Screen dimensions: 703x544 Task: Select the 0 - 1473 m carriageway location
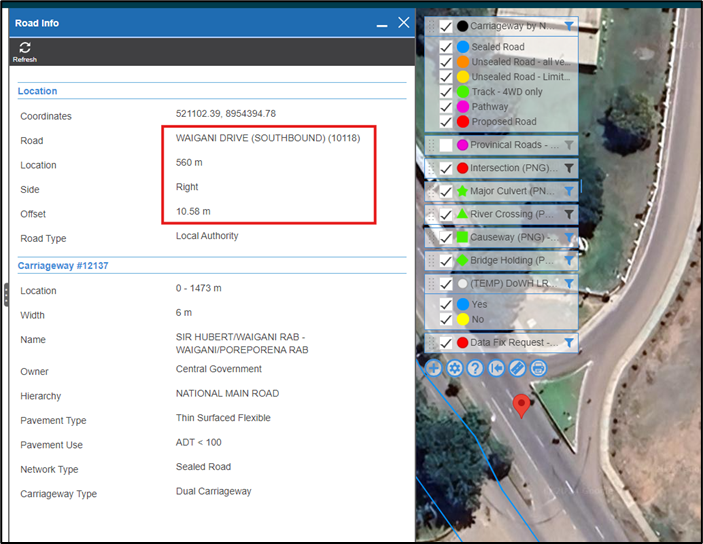[198, 288]
